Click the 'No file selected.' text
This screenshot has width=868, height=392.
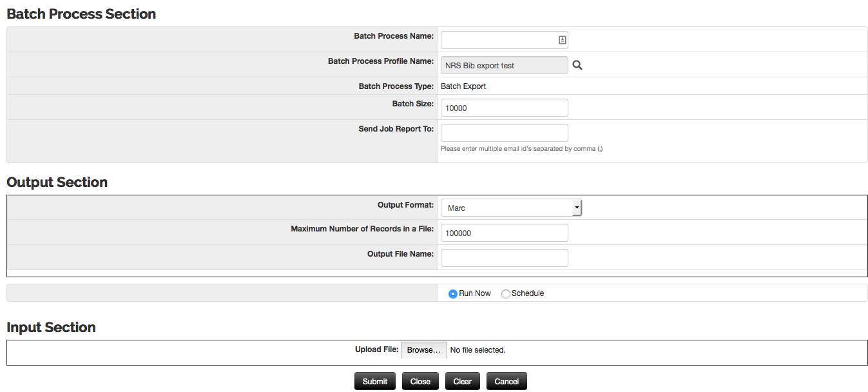tap(477, 350)
